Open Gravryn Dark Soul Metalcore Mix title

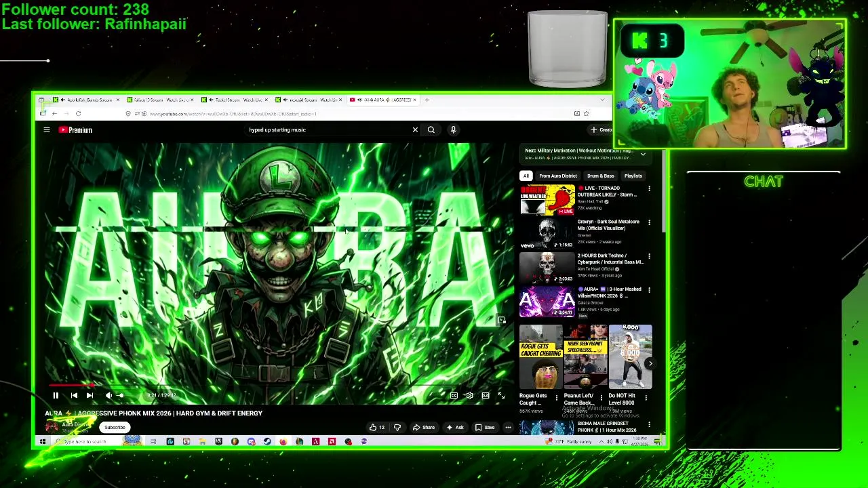tap(608, 225)
